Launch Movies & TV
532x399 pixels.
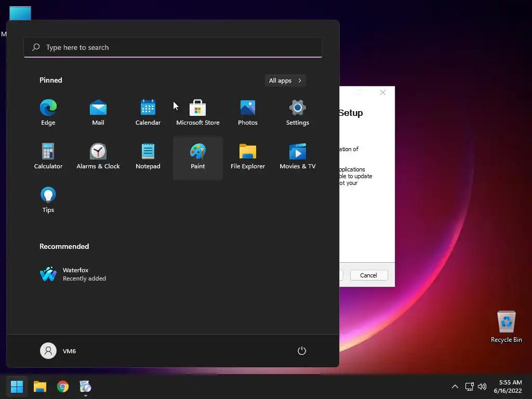[298, 156]
